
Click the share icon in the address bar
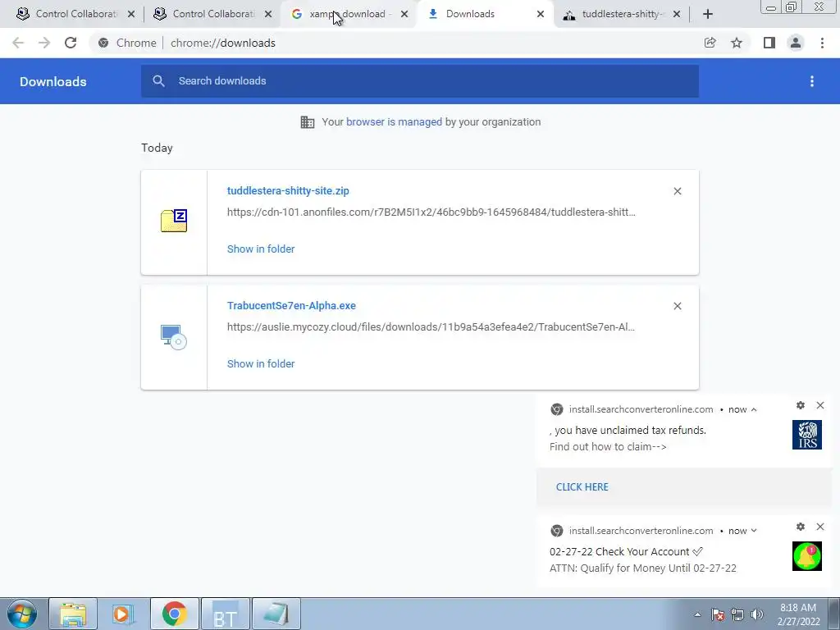coord(710,43)
